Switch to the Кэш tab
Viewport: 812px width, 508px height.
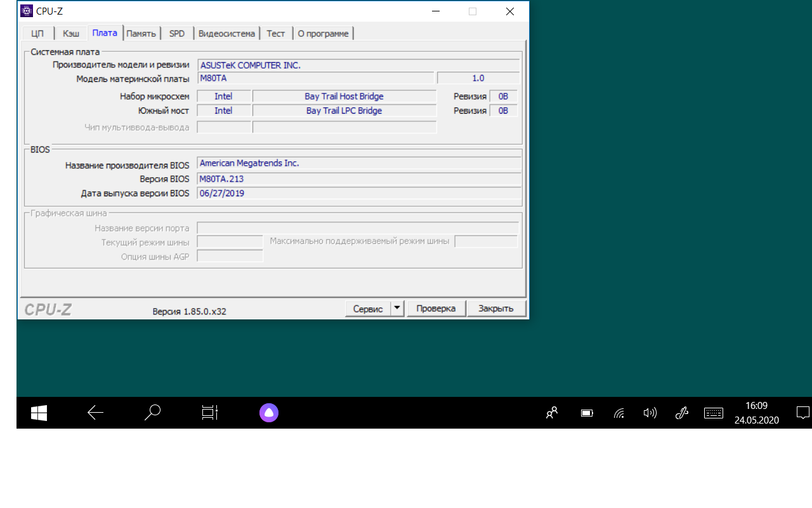71,34
